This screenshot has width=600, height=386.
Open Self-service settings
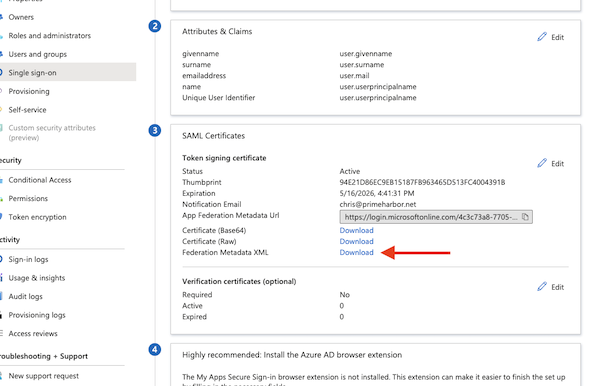[27, 110]
